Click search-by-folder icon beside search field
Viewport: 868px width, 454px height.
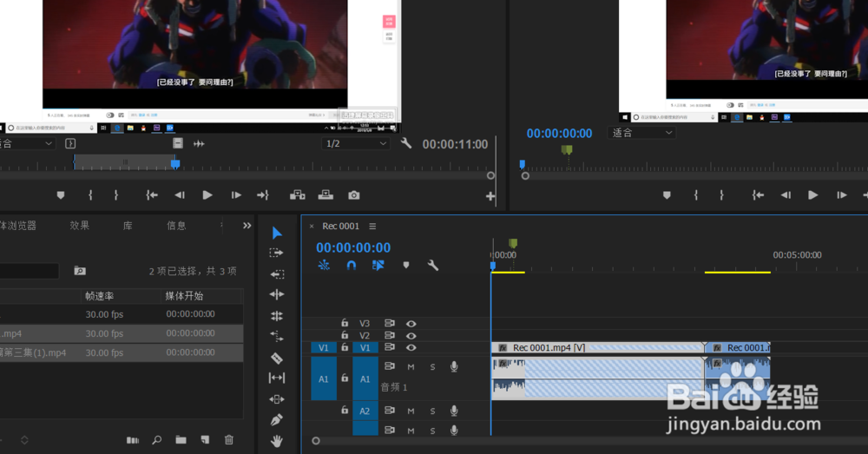(80, 271)
